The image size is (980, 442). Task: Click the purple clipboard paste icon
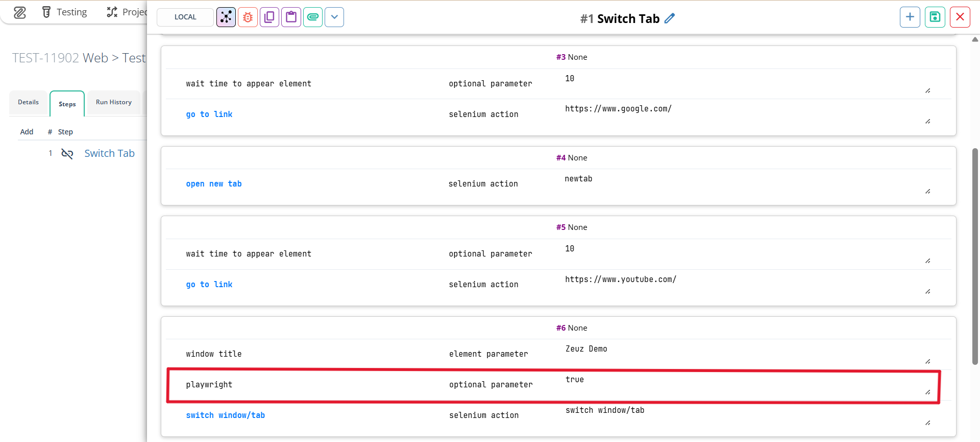[x=291, y=17]
